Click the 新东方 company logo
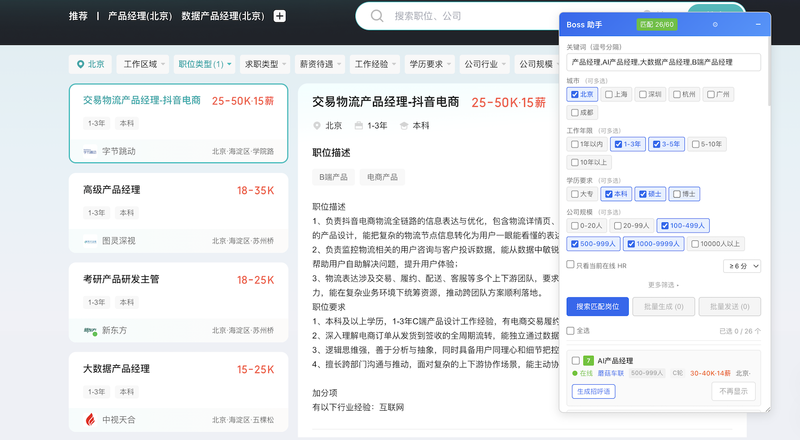The width and height of the screenshot is (800, 440). point(90,330)
